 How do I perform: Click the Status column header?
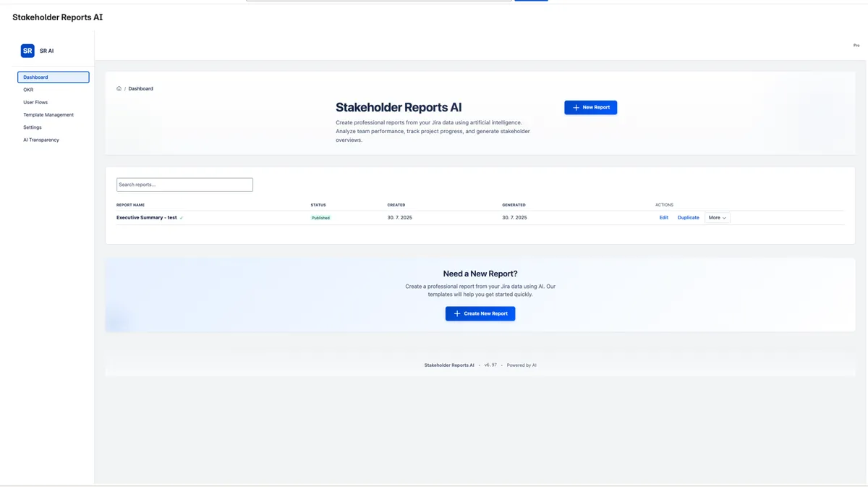(318, 205)
